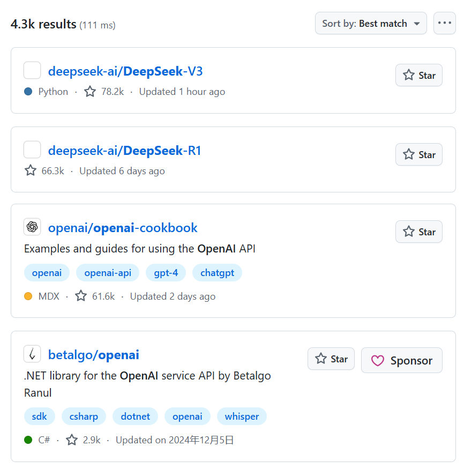Screen dimensions: 464x476
Task: Open the more options ellipsis menu
Action: tap(444, 23)
